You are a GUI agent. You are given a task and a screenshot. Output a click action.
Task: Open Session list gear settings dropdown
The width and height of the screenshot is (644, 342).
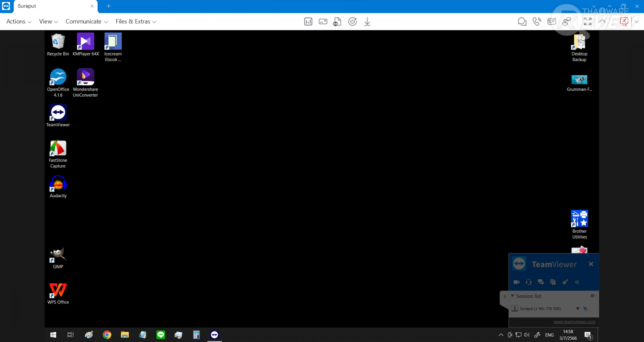point(593,296)
